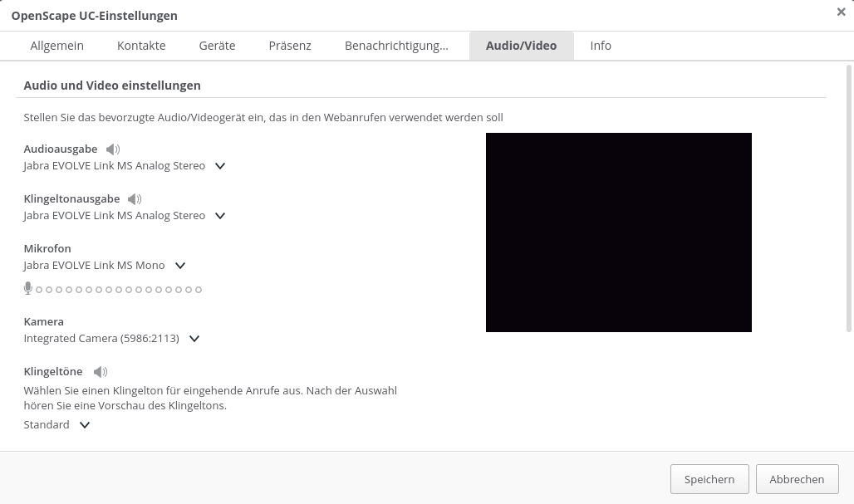Expand the Kamera dropdown list

coord(194,339)
